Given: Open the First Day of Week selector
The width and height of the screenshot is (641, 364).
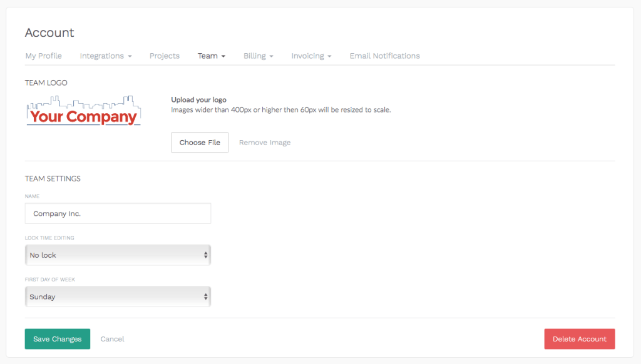Looking at the screenshot, I should [x=118, y=296].
